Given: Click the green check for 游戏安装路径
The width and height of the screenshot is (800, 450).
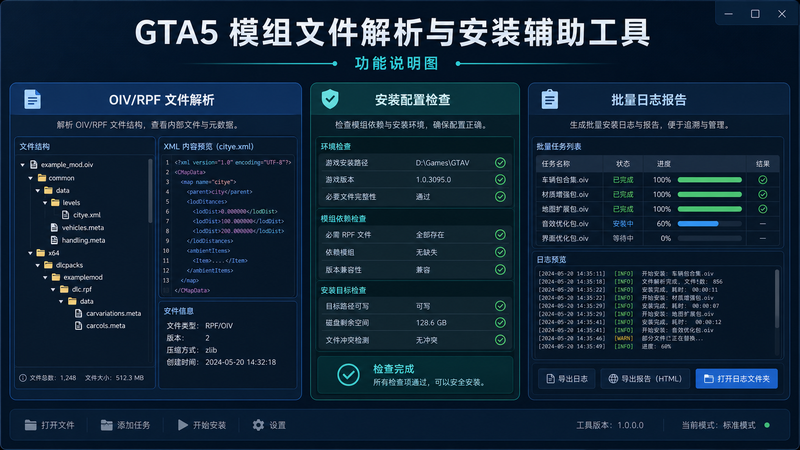Looking at the screenshot, I should [500, 163].
